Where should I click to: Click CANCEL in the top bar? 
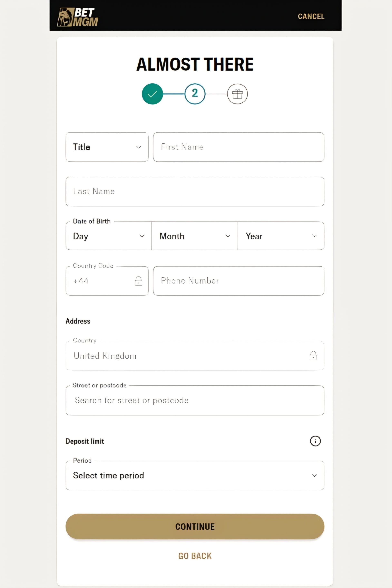coord(311,16)
